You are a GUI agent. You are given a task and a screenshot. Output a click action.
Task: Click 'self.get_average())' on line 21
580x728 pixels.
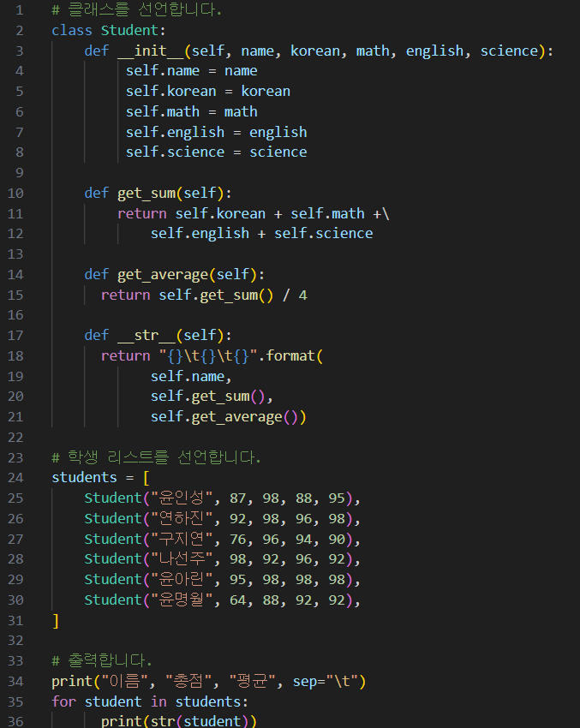(229, 417)
